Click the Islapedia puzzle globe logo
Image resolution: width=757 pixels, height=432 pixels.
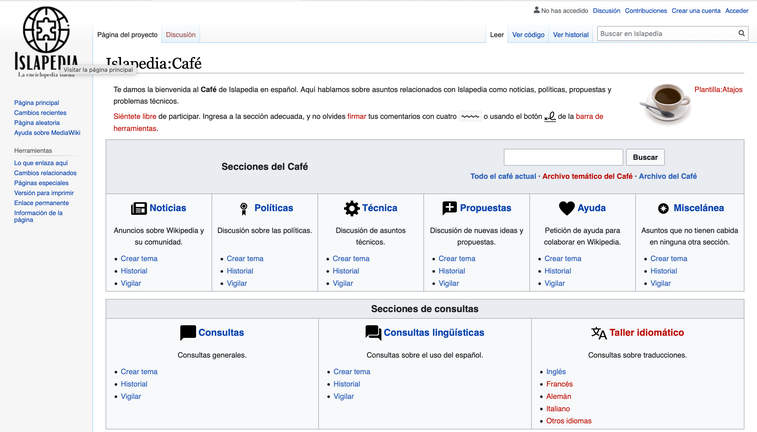click(x=46, y=31)
